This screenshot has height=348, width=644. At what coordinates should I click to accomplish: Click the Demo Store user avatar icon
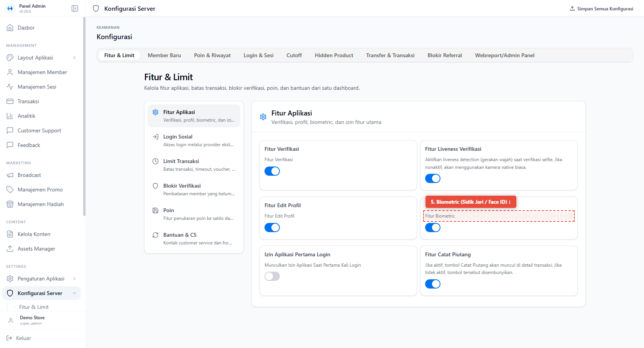coord(11,320)
